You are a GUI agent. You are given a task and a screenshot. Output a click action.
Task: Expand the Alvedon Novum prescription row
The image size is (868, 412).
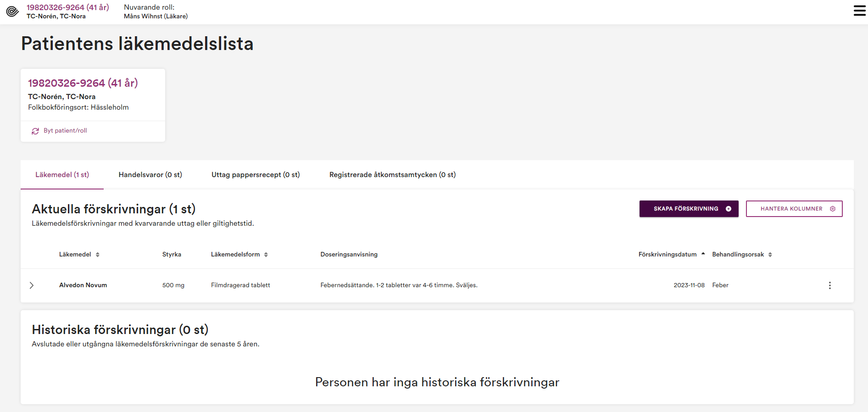[32, 285]
